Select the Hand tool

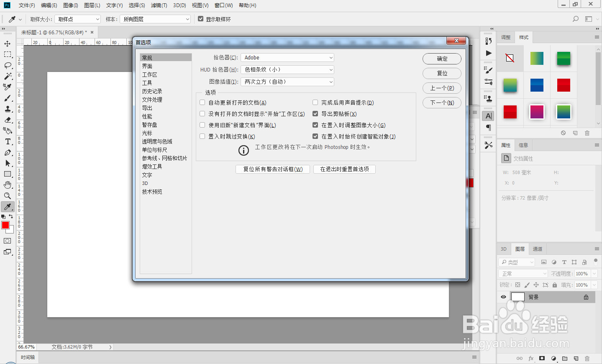(x=8, y=185)
